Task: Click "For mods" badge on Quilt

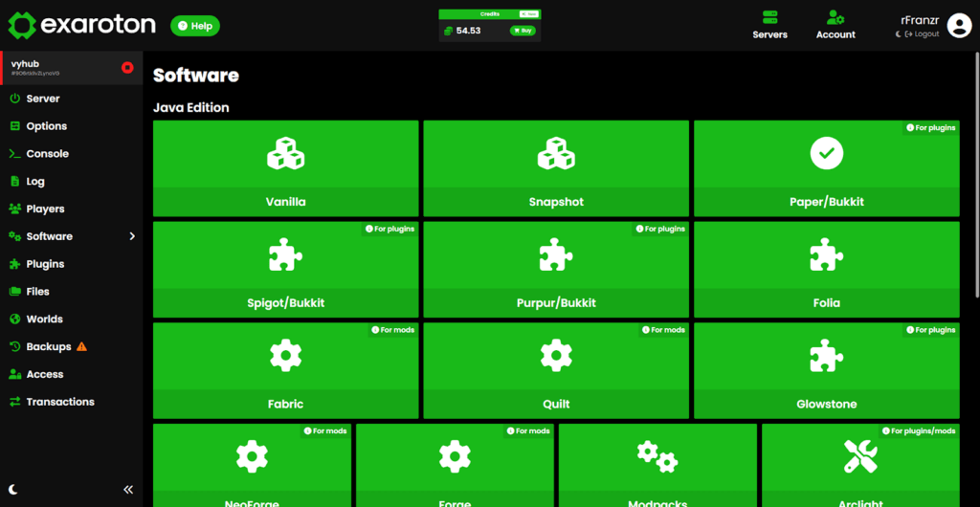Action: [x=663, y=330]
